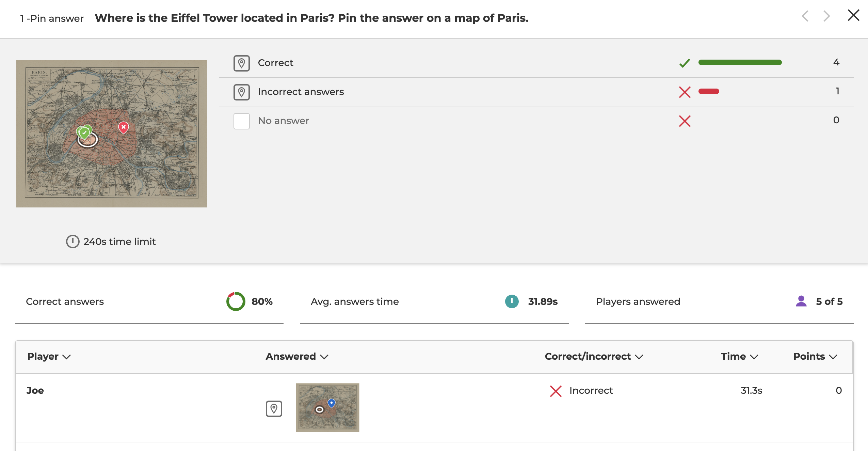Toggle the No answer checkbox

click(x=241, y=121)
